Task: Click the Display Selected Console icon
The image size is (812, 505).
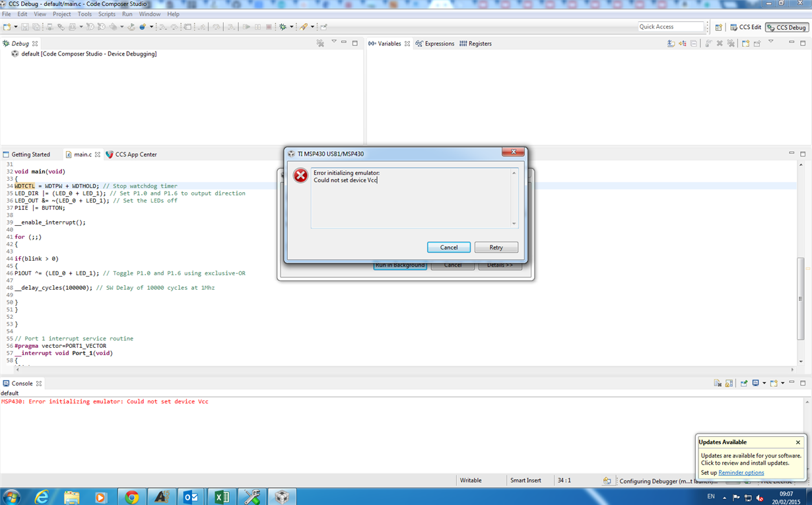Action: pos(756,384)
